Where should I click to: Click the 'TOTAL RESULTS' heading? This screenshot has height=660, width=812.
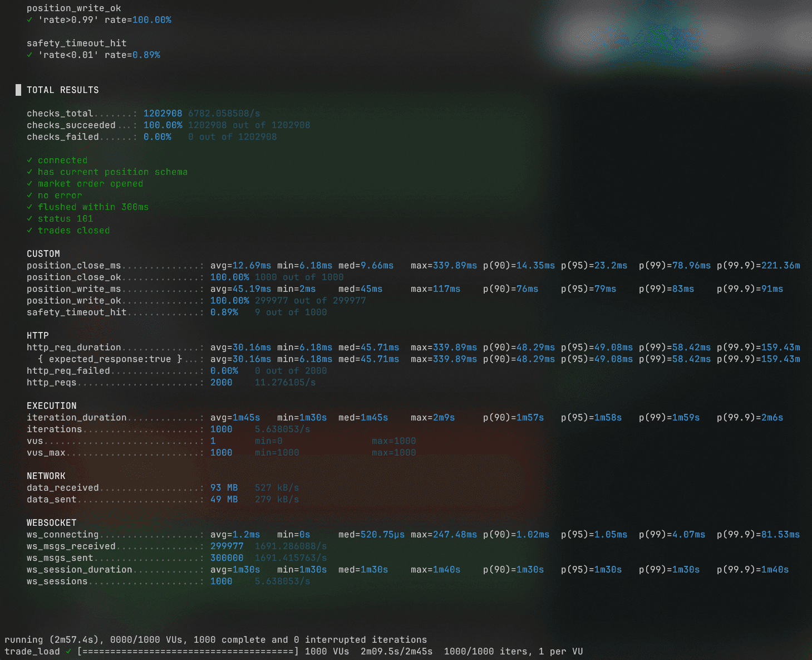(63, 90)
